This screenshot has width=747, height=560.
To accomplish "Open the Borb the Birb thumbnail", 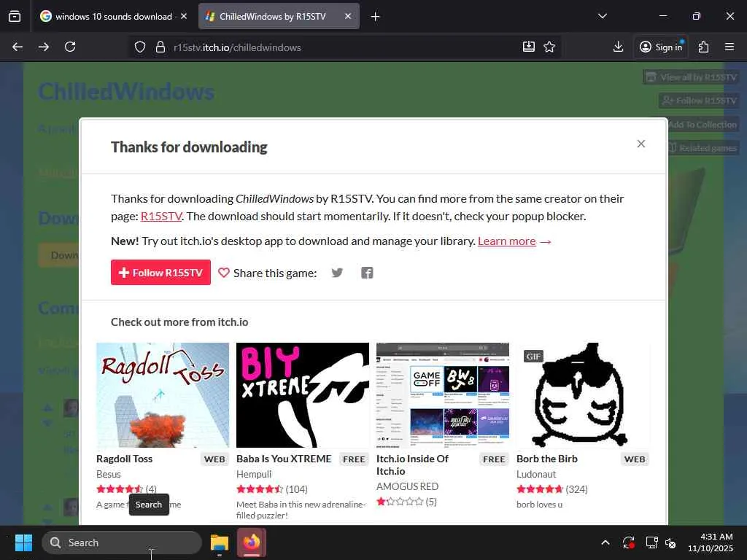I will tap(583, 394).
